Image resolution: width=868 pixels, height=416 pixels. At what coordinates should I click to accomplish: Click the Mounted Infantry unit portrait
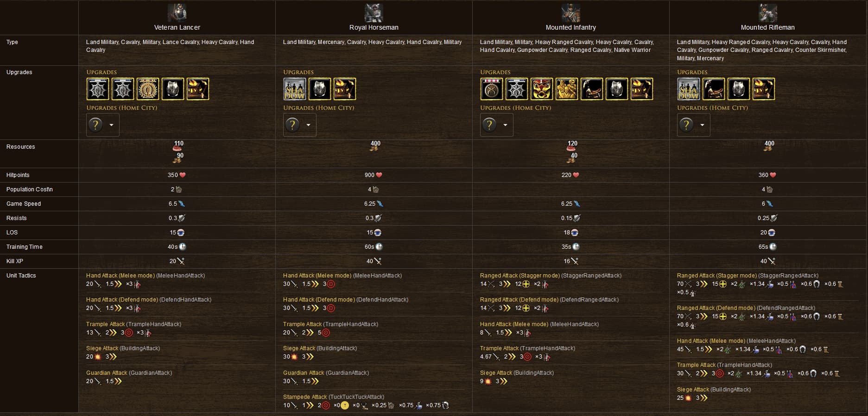pyautogui.click(x=571, y=13)
